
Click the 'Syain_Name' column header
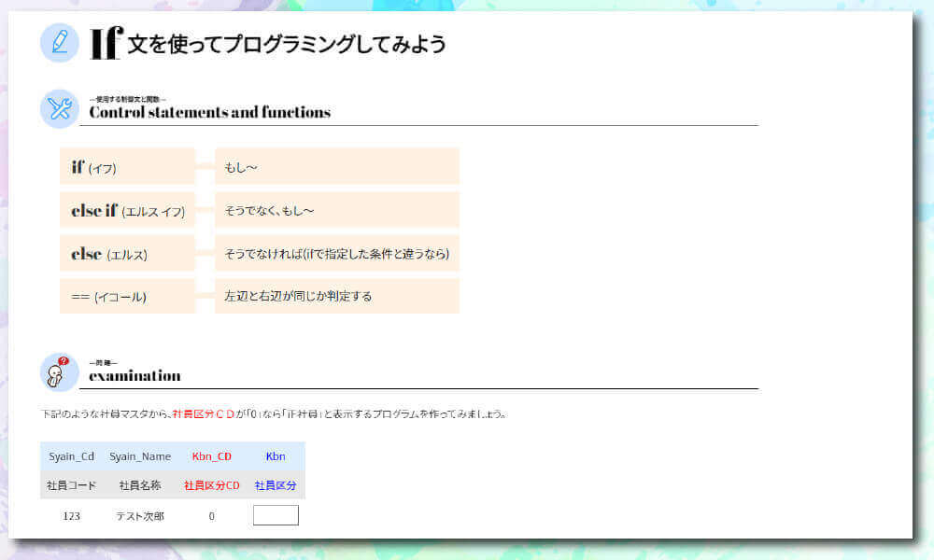[x=140, y=456]
